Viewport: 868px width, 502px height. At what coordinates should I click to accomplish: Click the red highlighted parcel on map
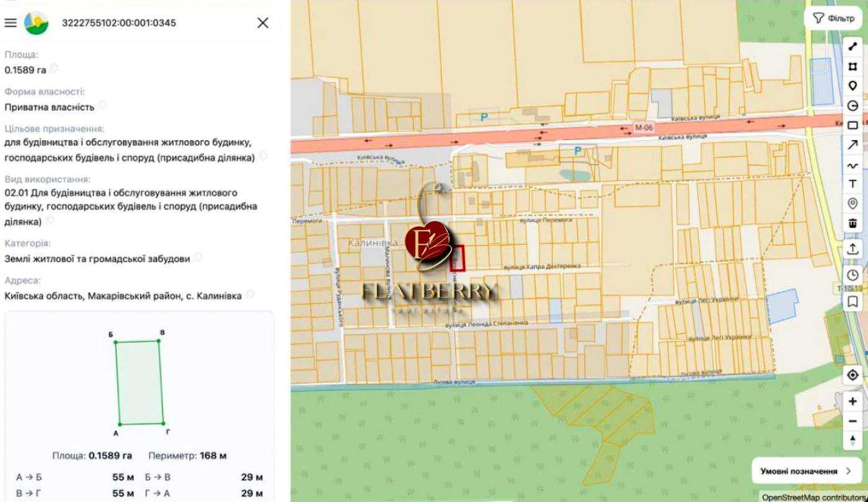[458, 257]
